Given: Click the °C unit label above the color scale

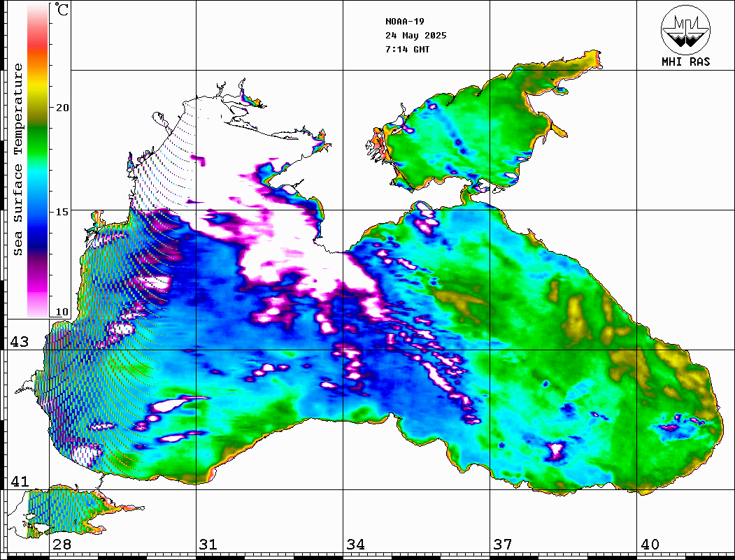Looking at the screenshot, I should [x=61, y=9].
